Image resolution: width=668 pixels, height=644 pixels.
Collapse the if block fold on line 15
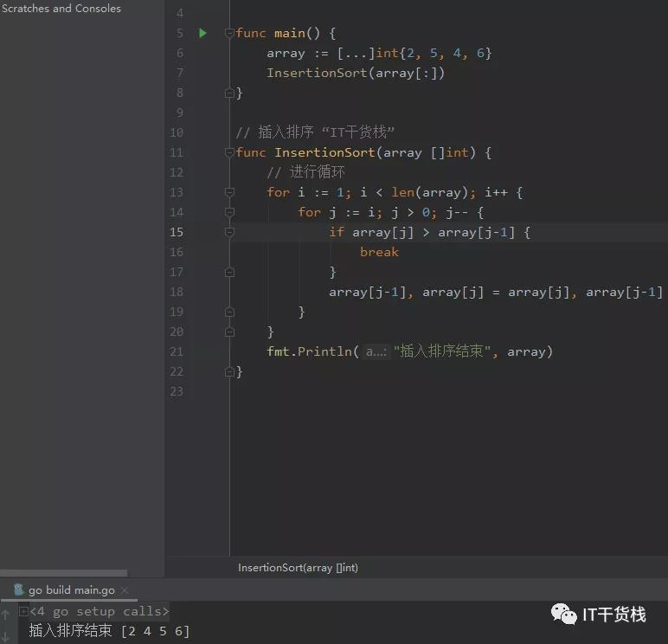click(x=229, y=232)
